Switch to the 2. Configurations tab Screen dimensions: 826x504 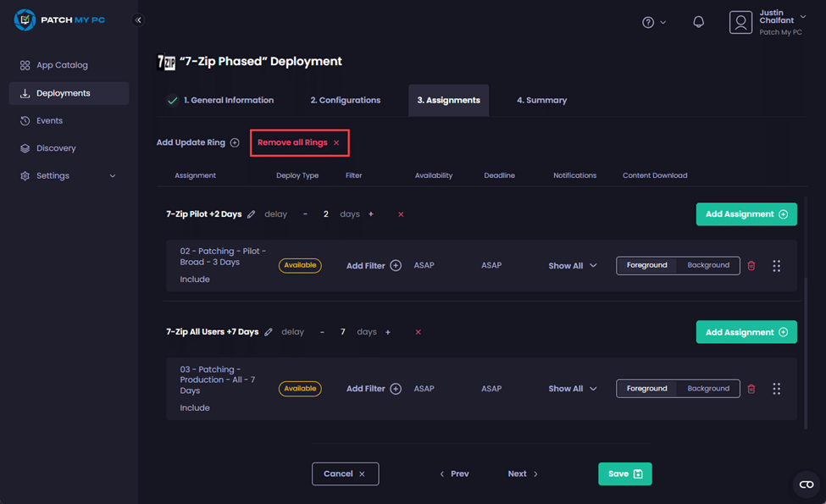[345, 100]
